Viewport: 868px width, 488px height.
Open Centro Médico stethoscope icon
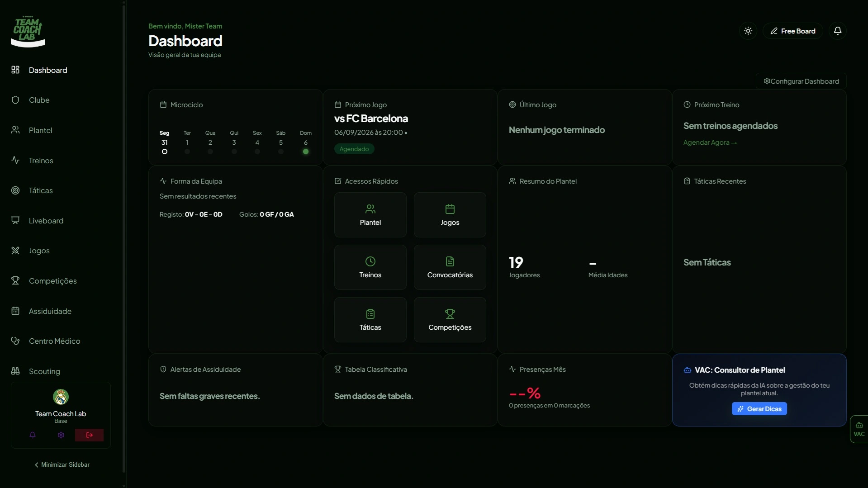click(x=15, y=341)
